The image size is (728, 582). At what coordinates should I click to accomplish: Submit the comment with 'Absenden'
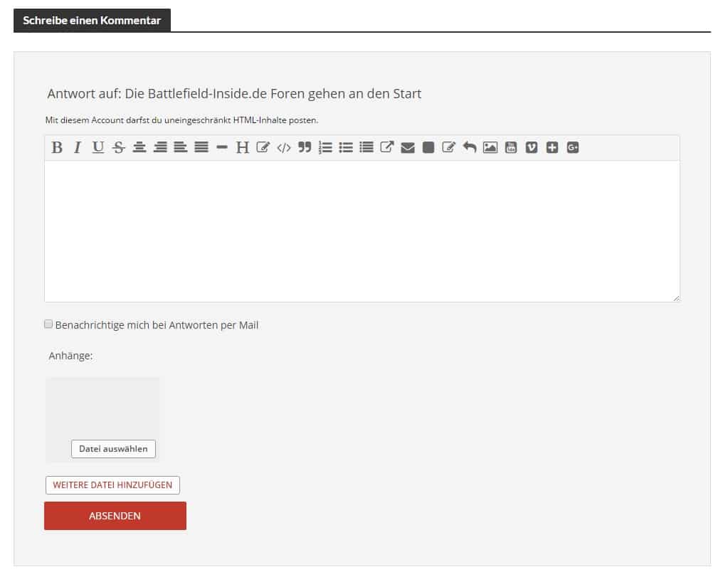(x=115, y=516)
